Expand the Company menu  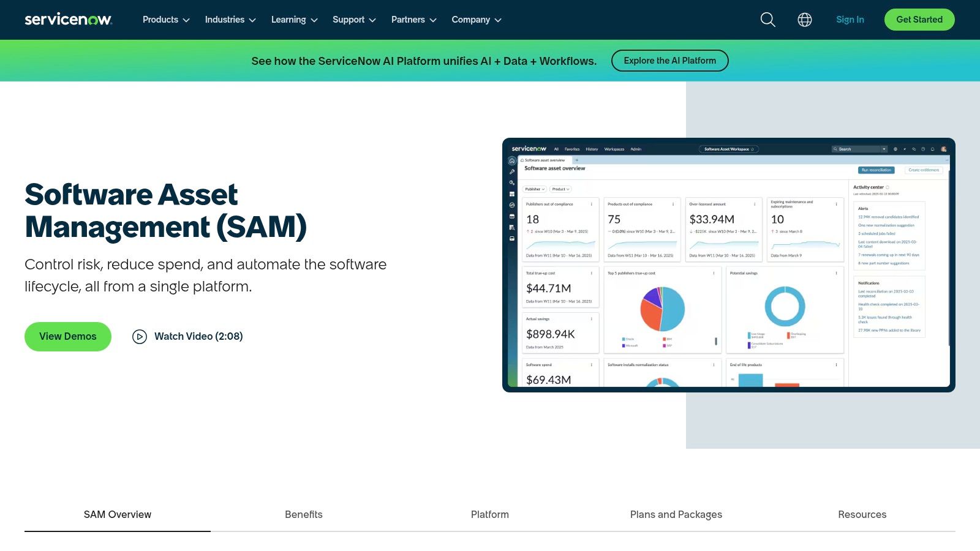tap(477, 20)
